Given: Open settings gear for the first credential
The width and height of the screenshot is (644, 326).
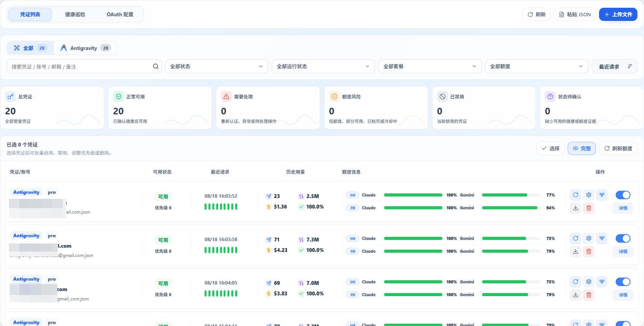Looking at the screenshot, I should [x=589, y=195].
